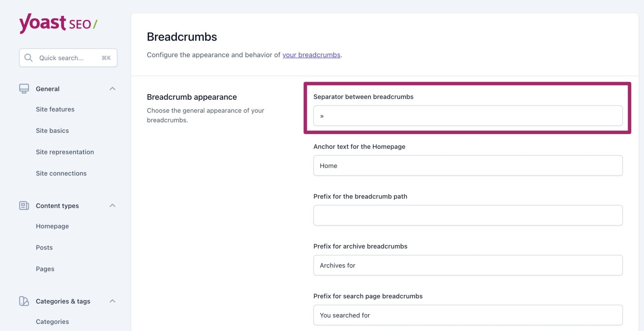Open Site connections settings
Image resolution: width=644 pixels, height=331 pixels.
(61, 173)
